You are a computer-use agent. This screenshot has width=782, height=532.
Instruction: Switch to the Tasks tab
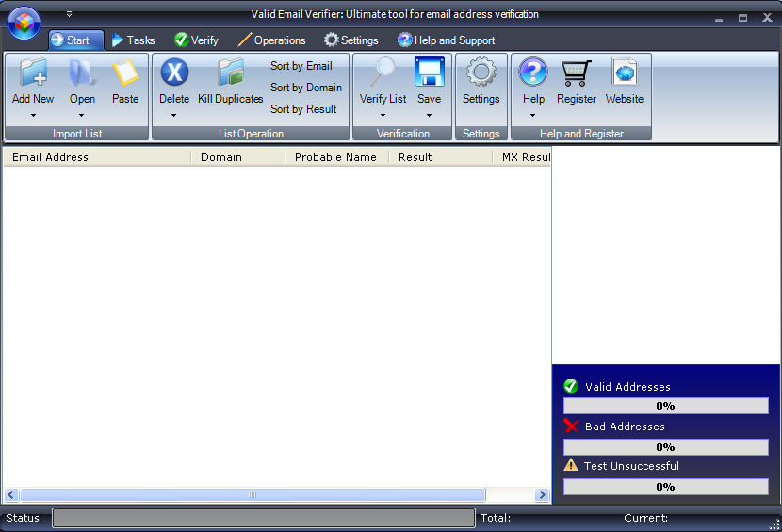tap(133, 40)
